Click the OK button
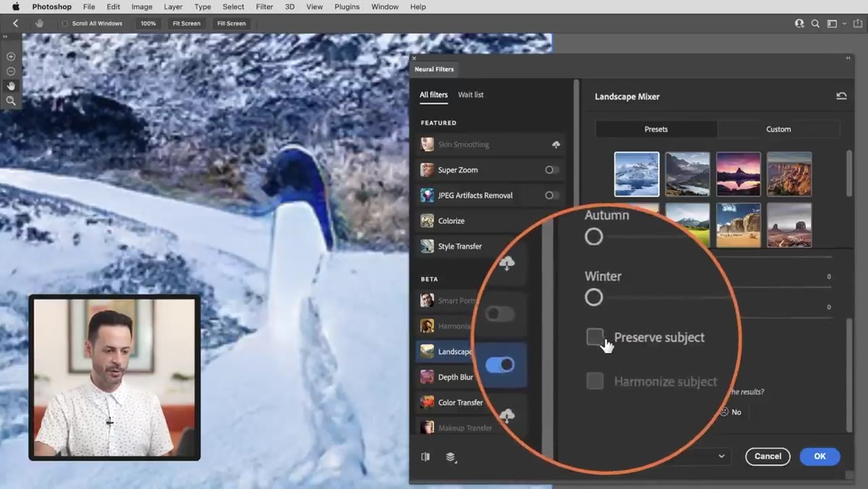This screenshot has height=489, width=868. [x=820, y=456]
